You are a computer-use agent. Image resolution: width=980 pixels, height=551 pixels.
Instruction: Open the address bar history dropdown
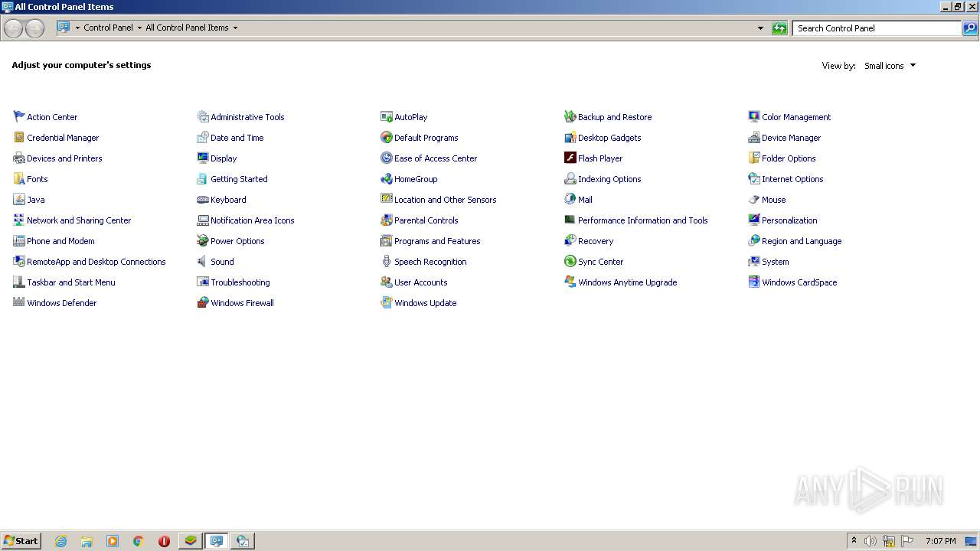[760, 28]
